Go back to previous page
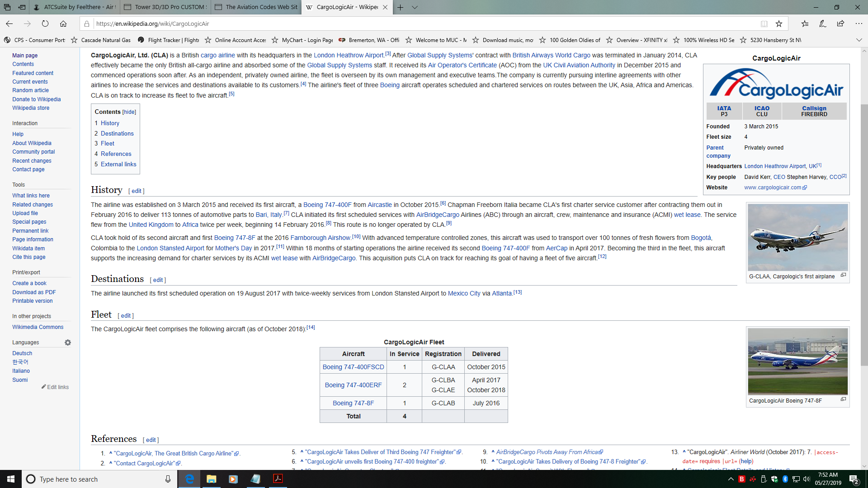Image resolution: width=868 pixels, height=488 pixels. coord(9,23)
